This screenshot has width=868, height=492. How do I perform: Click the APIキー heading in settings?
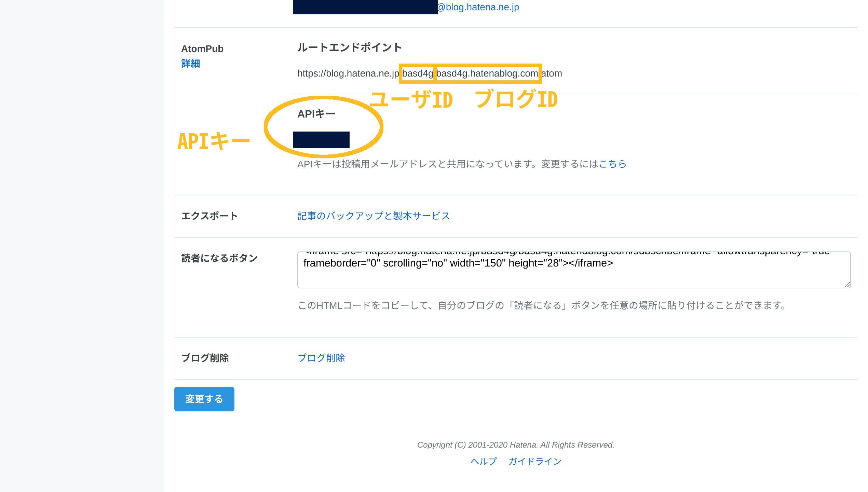point(316,114)
